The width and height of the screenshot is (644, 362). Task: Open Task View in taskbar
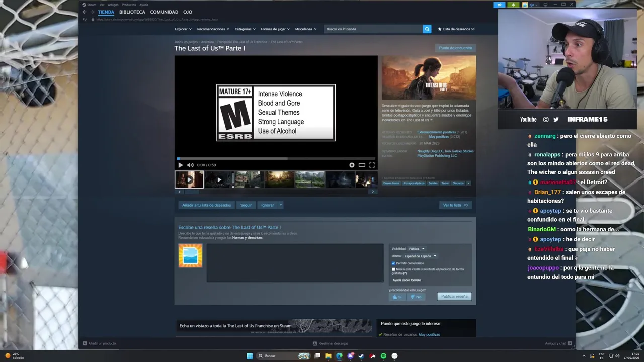coord(317,356)
